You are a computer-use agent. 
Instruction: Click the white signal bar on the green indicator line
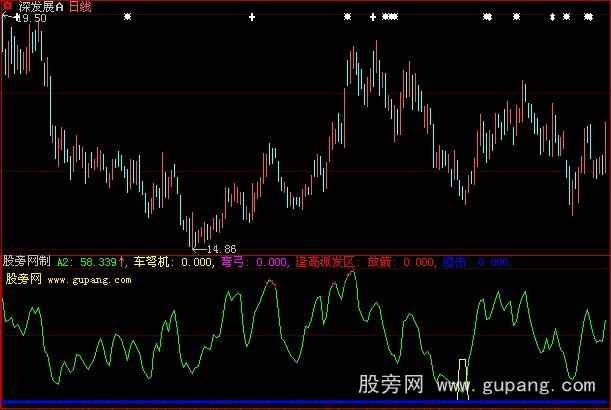click(463, 379)
